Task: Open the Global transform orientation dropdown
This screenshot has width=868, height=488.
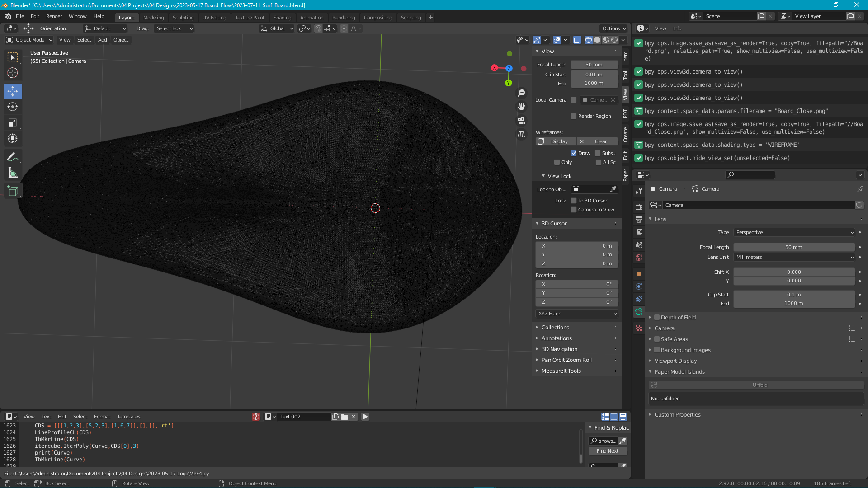Action: tap(277, 28)
